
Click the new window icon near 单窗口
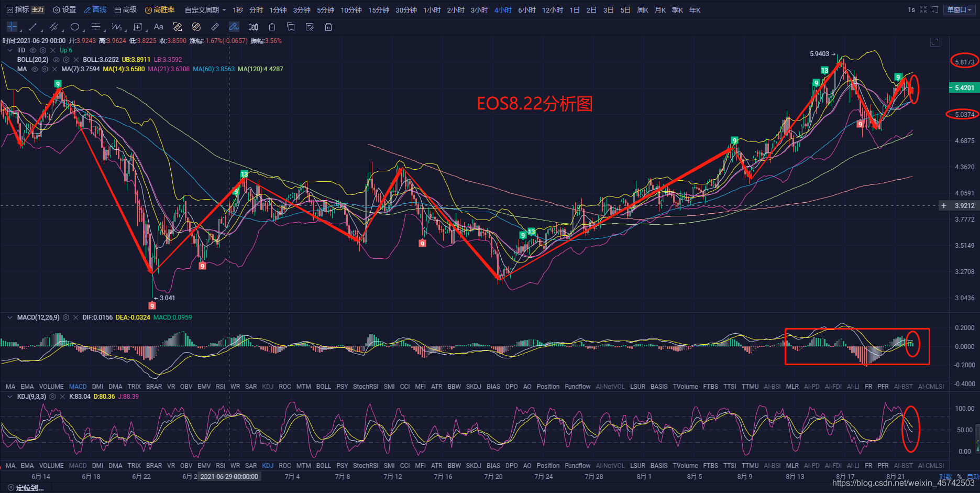(x=935, y=10)
